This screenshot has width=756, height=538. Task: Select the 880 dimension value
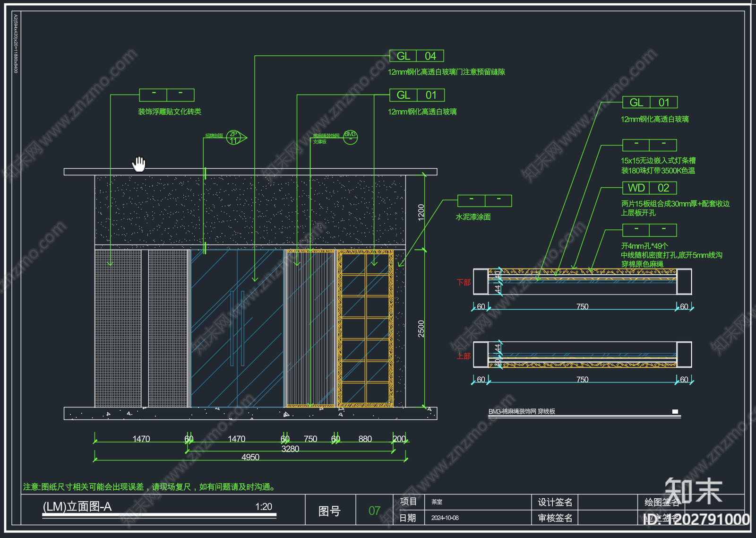[x=365, y=439]
